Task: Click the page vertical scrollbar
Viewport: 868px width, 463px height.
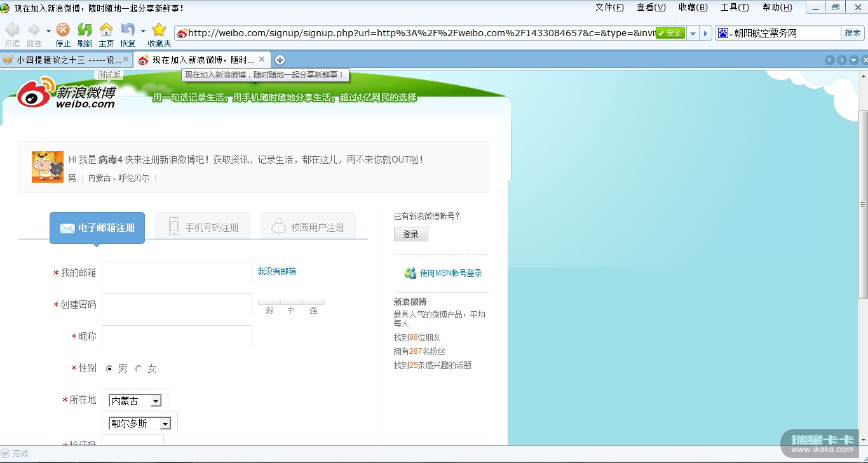Action: 863,205
